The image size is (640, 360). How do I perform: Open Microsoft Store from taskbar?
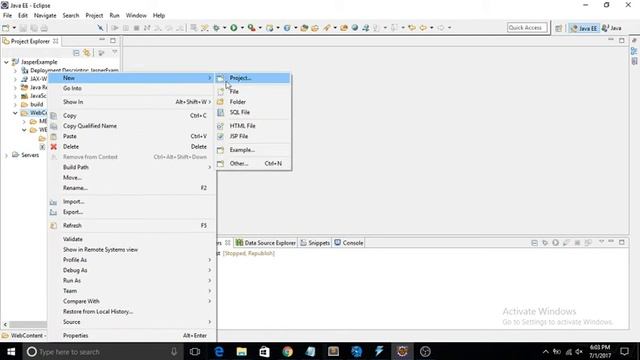(264, 351)
